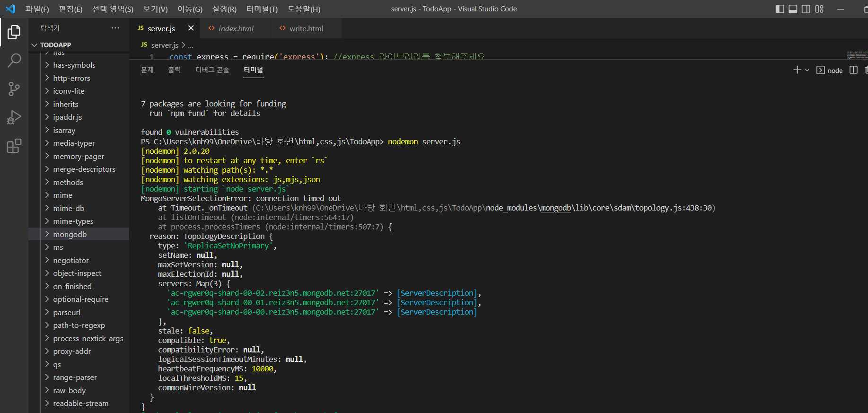Open the Search view icon

(14, 61)
